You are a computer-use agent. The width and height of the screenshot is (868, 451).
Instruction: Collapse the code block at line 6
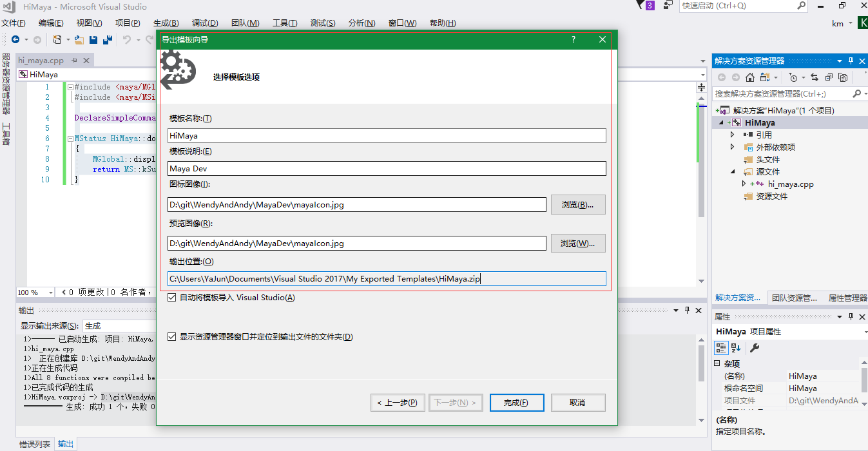click(x=70, y=138)
